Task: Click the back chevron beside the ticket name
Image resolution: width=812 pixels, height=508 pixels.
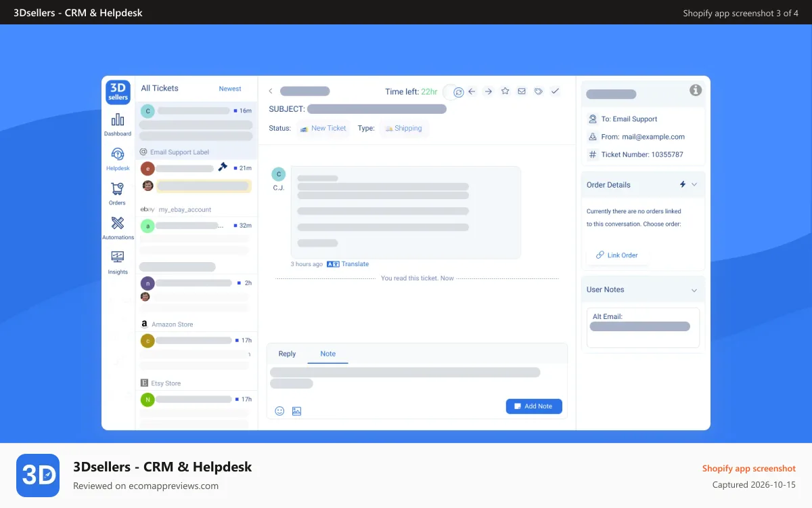Action: 271,91
